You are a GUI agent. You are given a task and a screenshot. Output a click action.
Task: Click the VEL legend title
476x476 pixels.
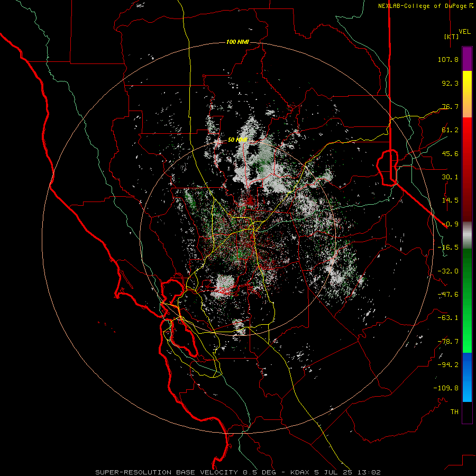coord(464,31)
